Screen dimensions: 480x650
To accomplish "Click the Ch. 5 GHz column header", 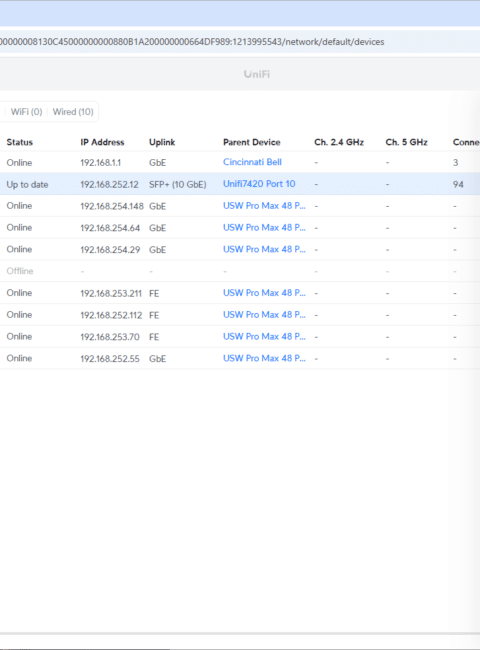I will [x=406, y=142].
